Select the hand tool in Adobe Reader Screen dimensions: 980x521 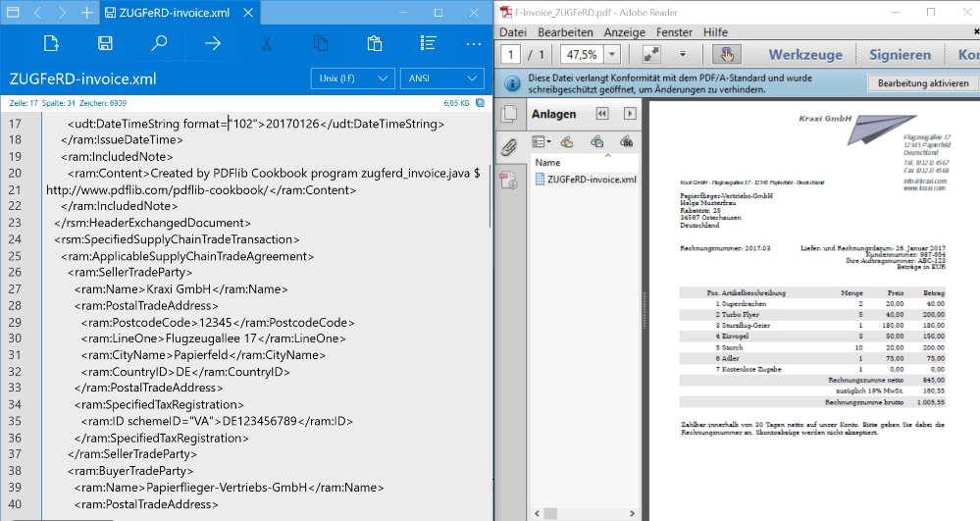click(x=727, y=54)
